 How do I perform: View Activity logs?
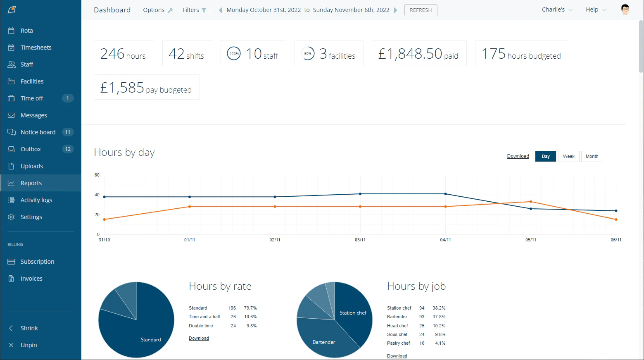pyautogui.click(x=36, y=200)
